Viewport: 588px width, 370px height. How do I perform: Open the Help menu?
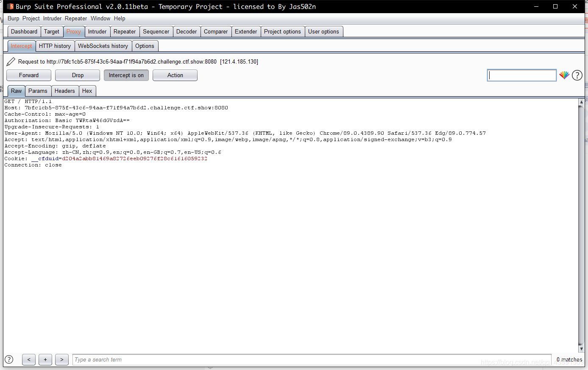120,18
